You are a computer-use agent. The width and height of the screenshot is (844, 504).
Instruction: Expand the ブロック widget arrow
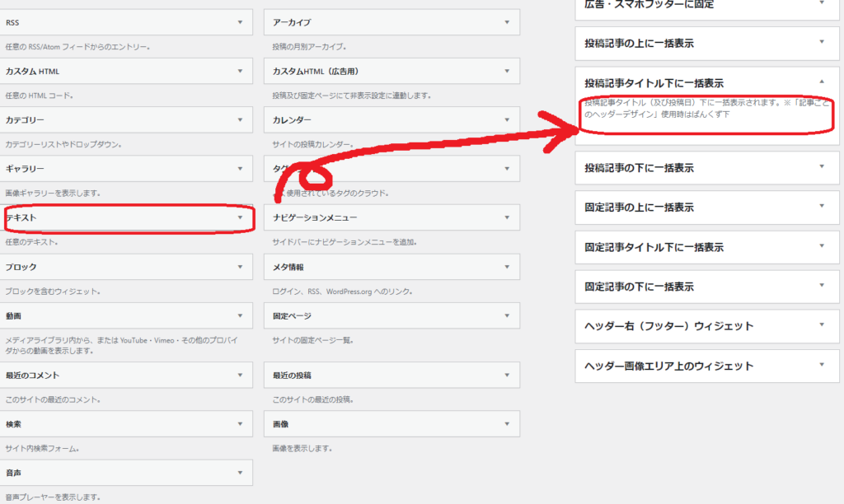[x=239, y=267]
